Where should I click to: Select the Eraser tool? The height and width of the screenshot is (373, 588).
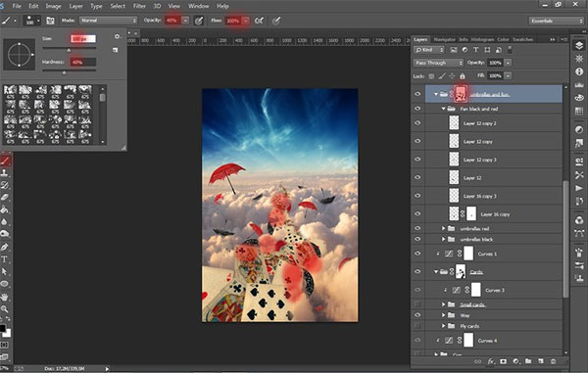(5, 198)
